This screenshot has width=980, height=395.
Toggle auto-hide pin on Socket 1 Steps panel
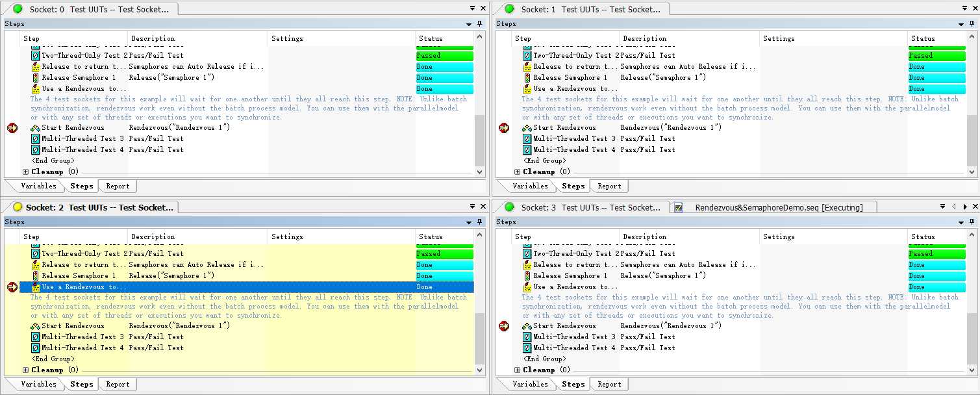tap(972, 24)
